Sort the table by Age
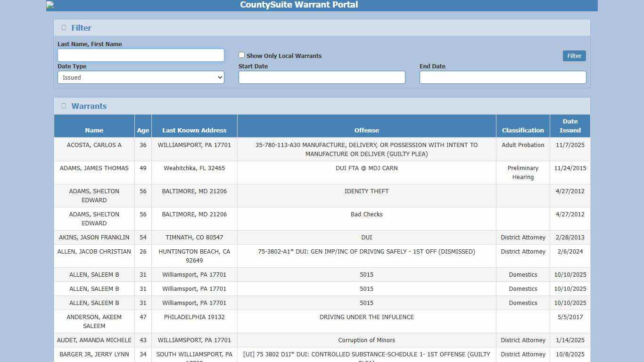The height and width of the screenshot is (362, 644). click(143, 130)
